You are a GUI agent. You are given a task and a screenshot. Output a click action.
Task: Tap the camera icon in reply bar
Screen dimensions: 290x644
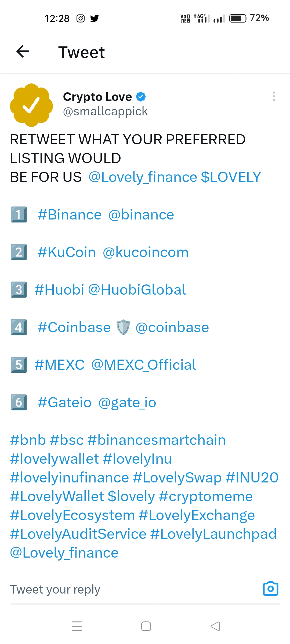pos(270,589)
